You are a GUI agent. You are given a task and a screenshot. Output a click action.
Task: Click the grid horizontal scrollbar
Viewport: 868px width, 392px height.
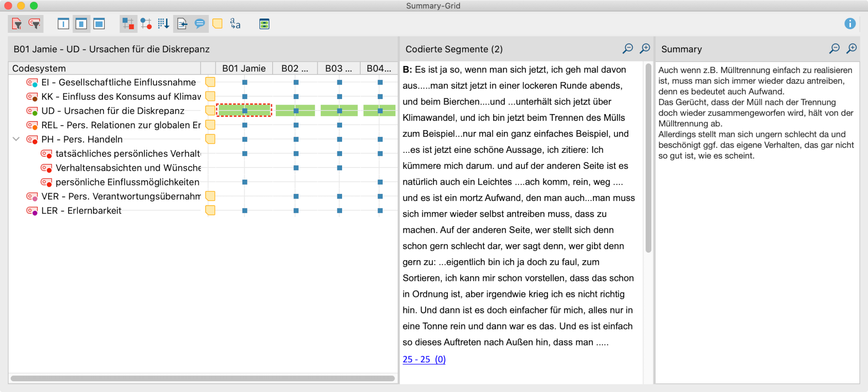pyautogui.click(x=203, y=378)
